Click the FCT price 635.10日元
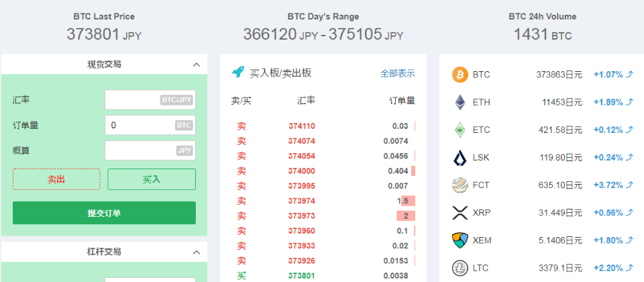 [x=560, y=185]
